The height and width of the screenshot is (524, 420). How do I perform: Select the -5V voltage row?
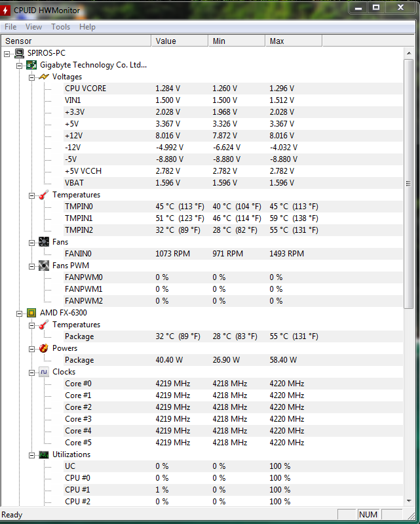tap(233, 159)
